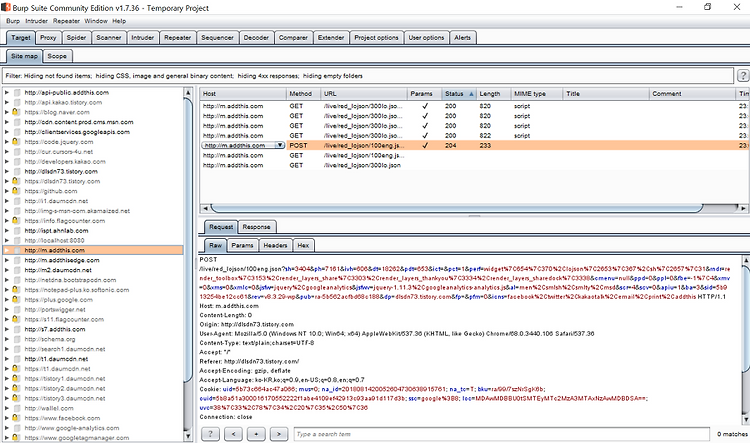Switch to the Scope sub-tab
This screenshot has width=750, height=443.
click(x=57, y=56)
